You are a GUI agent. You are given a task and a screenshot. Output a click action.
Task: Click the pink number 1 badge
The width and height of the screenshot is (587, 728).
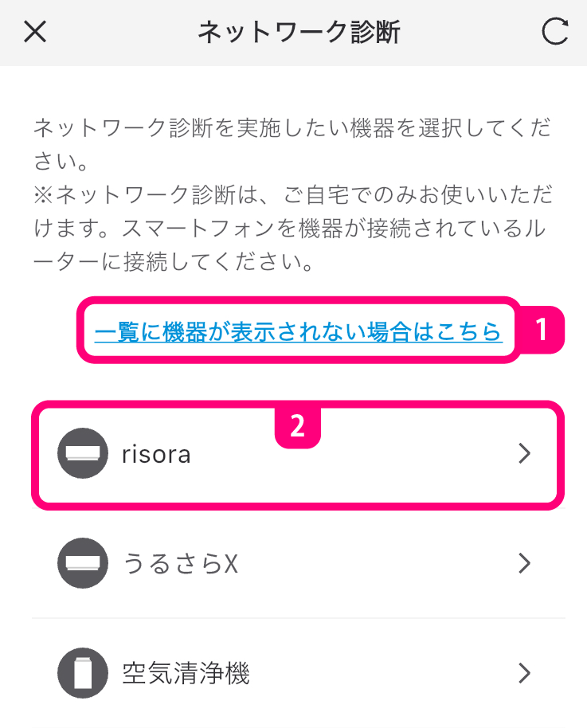click(542, 330)
